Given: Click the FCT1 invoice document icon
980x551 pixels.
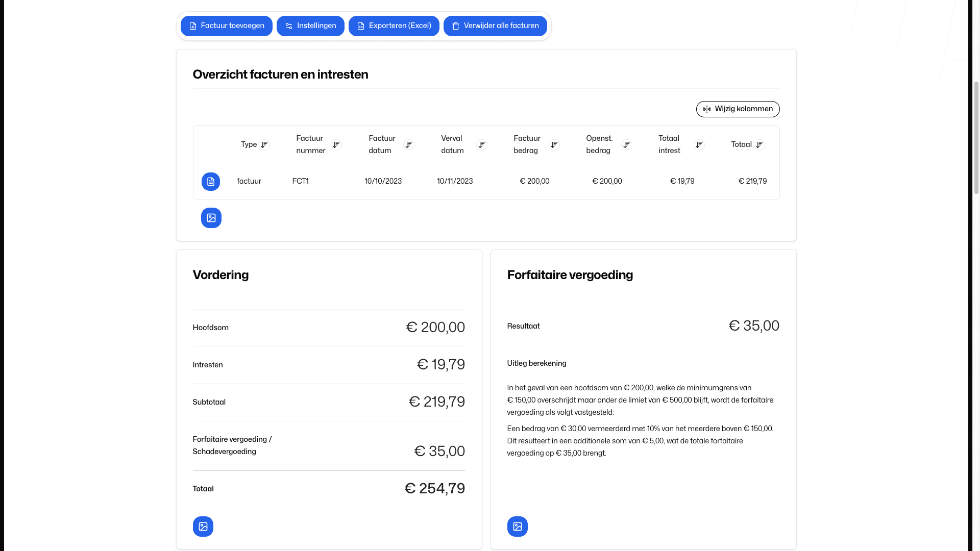Looking at the screenshot, I should [210, 182].
